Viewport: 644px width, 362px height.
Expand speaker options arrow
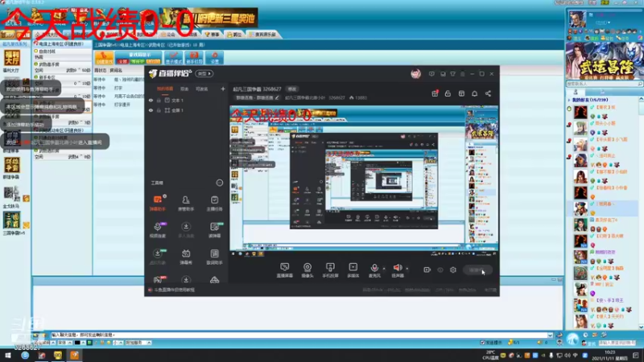tap(407, 269)
